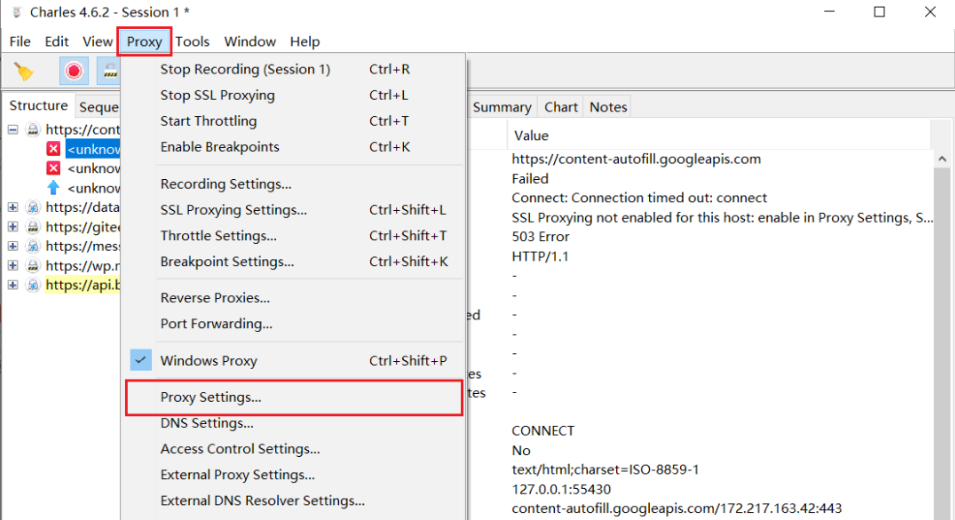
Task: Open the Tools menu
Action: tap(192, 41)
